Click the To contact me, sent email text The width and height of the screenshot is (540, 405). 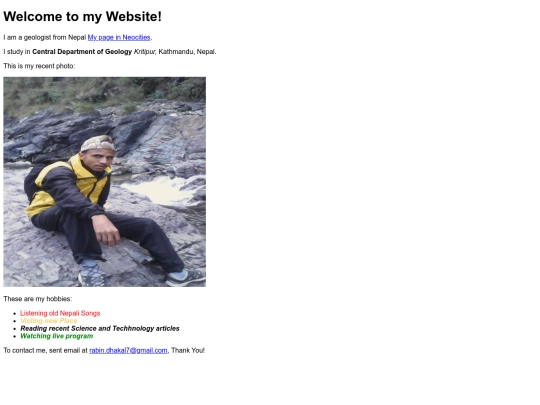(45, 350)
